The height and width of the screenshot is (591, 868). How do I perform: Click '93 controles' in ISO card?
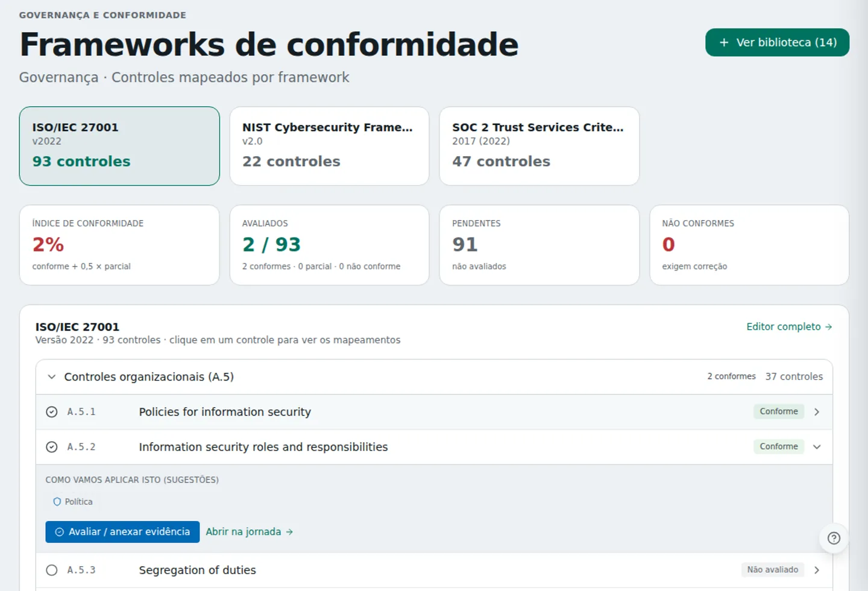[x=81, y=162]
